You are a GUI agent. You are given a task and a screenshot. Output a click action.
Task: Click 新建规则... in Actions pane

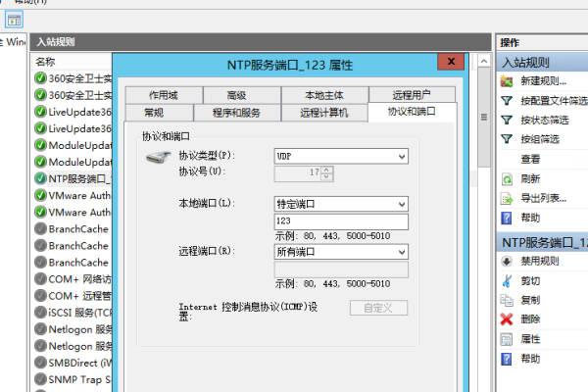pyautogui.click(x=543, y=81)
